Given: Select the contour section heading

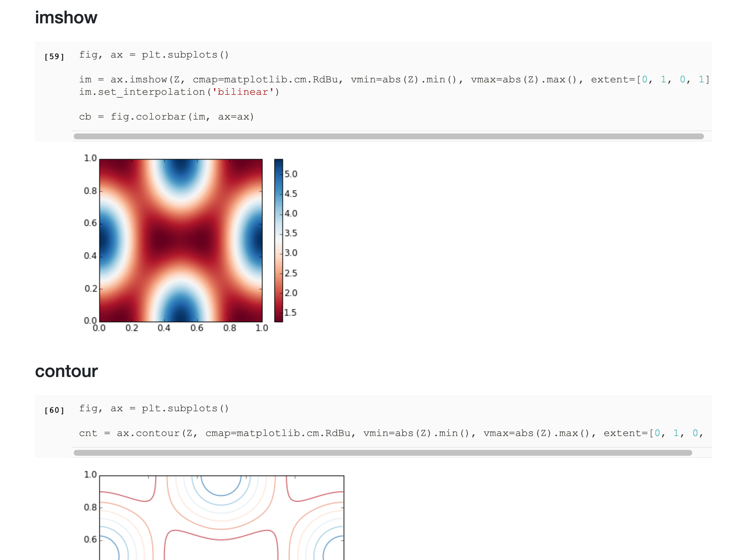Looking at the screenshot, I should (x=66, y=371).
